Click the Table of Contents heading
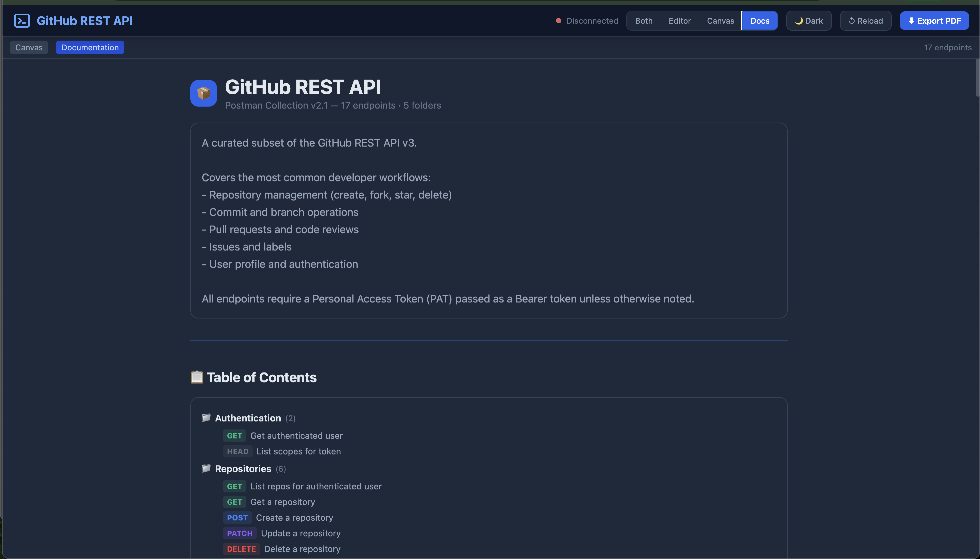 [262, 377]
